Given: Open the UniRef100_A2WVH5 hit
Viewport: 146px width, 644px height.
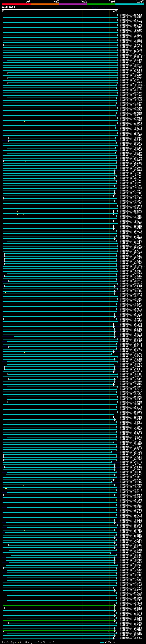Looking at the screenshot, I should point(131,75).
